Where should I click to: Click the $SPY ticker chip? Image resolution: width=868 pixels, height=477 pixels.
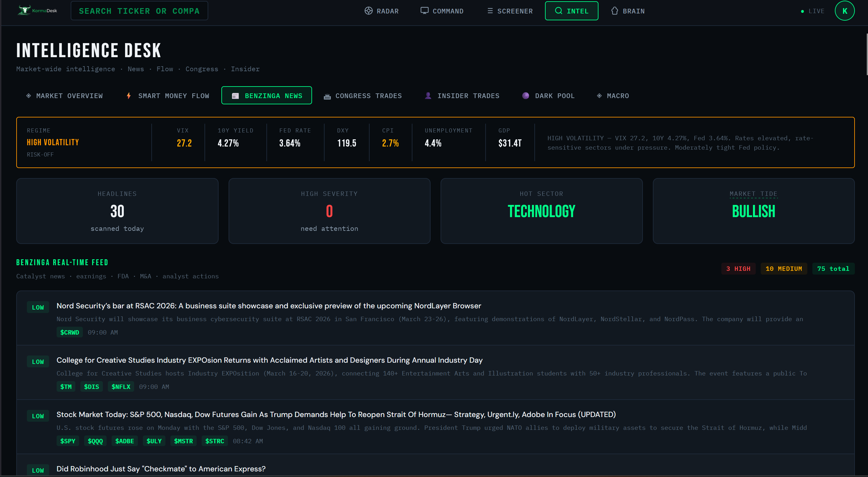click(x=68, y=441)
